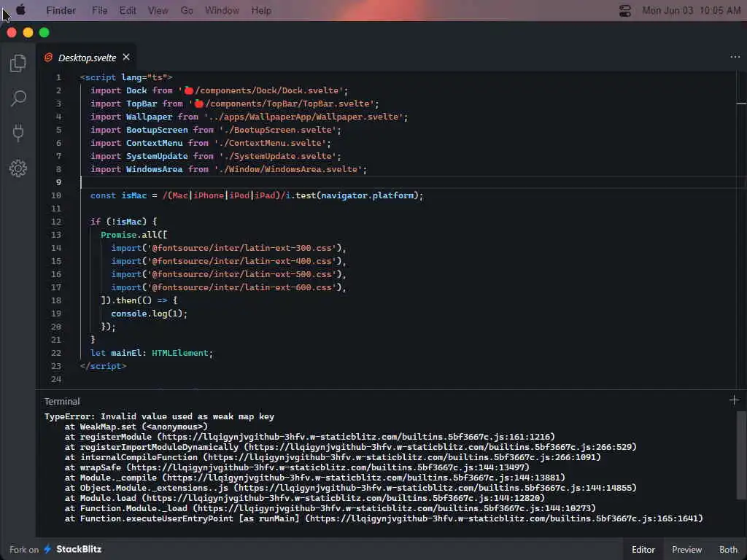Click 'import SystemUpdate' line in editor
This screenshot has width=747, height=560.
216,156
